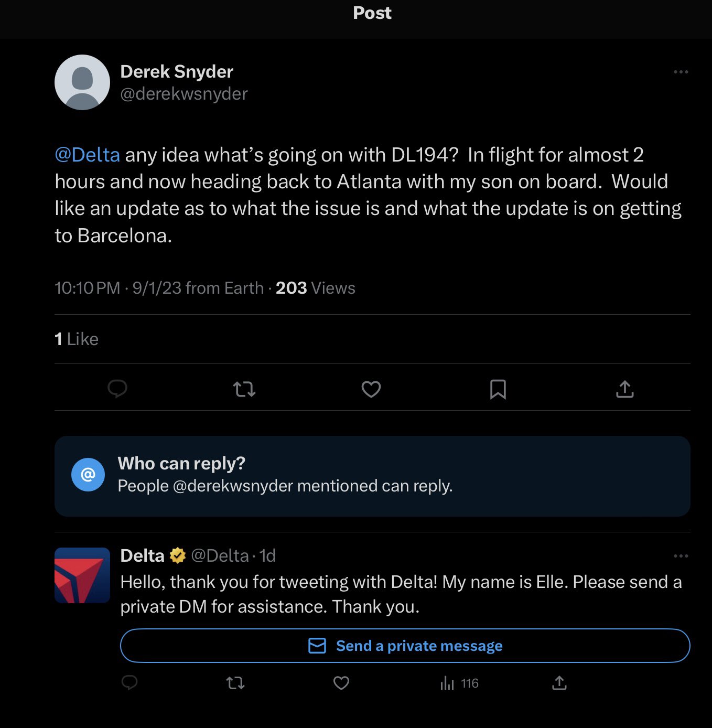Screen dimensions: 712x728
Task: Bookmark Derek Snyder's post
Action: (x=498, y=389)
